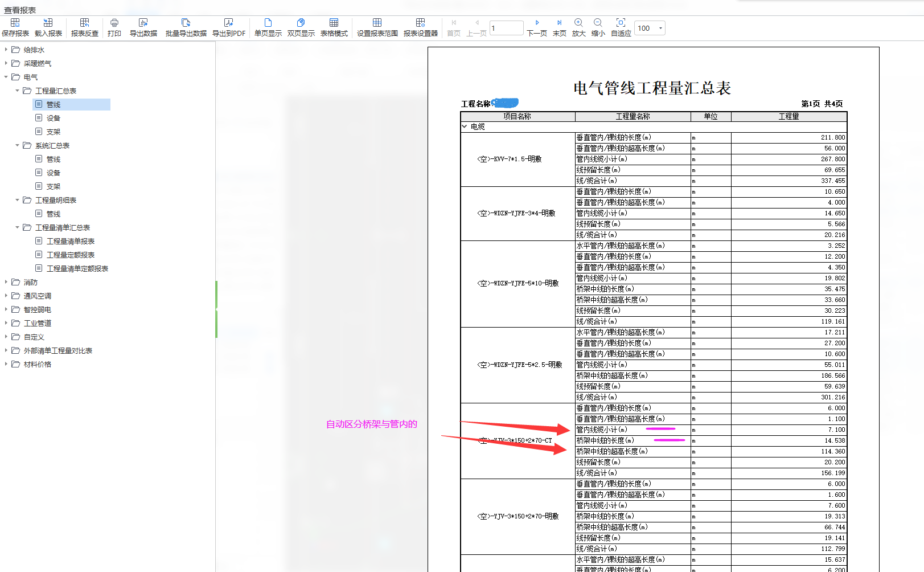This screenshot has width=924, height=572.
Task: Collapse the 工程量汇总表 node
Action: pyautogui.click(x=18, y=91)
